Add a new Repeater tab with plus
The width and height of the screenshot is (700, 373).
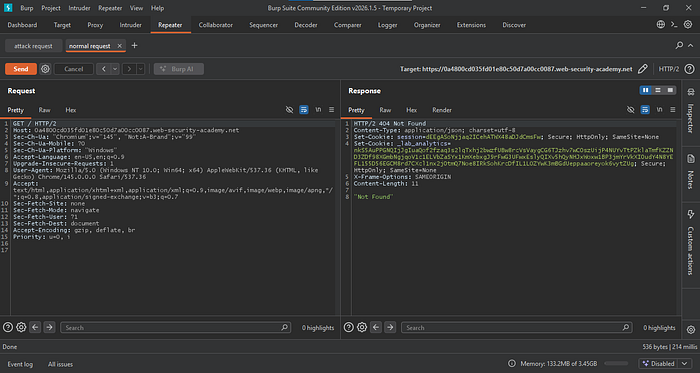(x=134, y=46)
